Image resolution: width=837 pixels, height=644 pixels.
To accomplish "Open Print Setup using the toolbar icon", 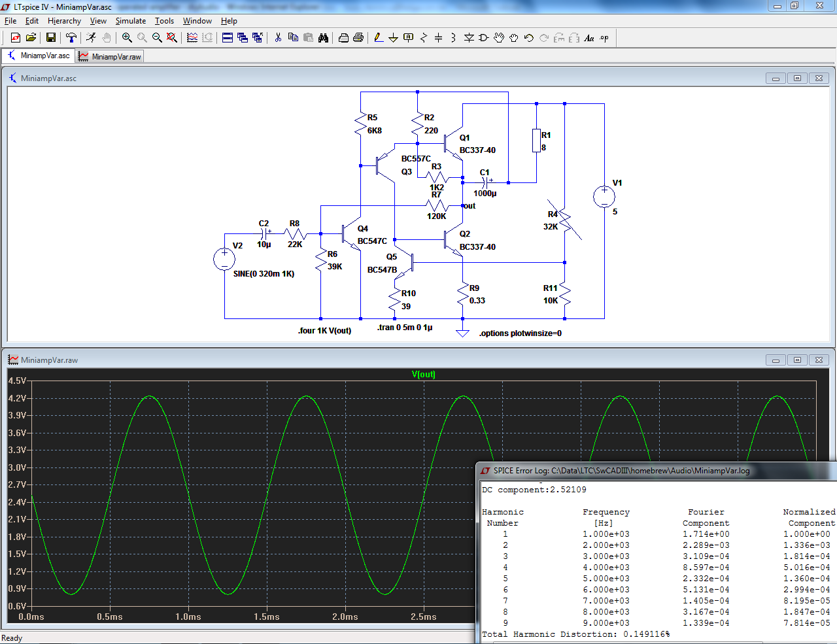I will 343,38.
